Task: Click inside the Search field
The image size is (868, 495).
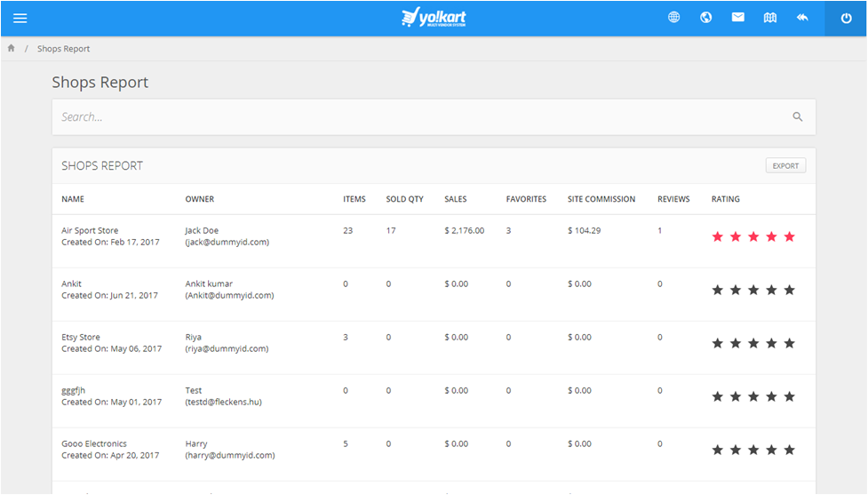Action: pos(434,116)
